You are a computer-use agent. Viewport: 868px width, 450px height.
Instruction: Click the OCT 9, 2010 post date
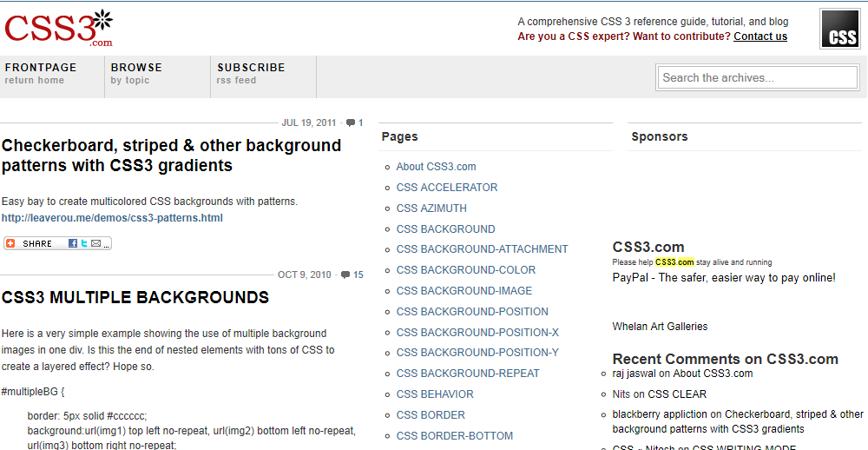(305, 275)
